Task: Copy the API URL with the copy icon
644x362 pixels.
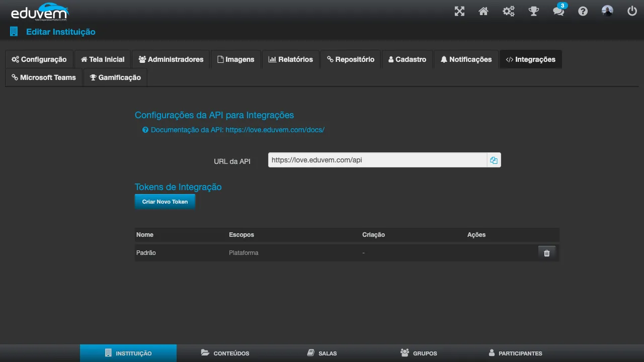Action: 494,160
